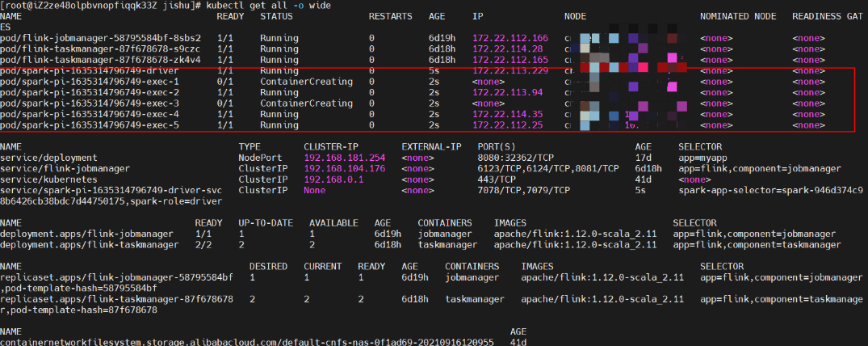Click the EXTERNAL-IP column header
Viewport: 868px width, 346px height.
(x=431, y=147)
